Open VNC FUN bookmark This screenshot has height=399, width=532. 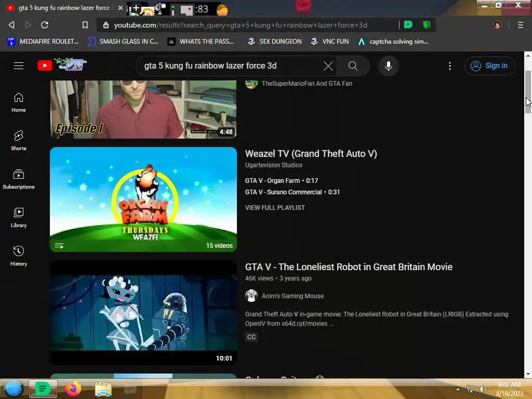coord(330,42)
